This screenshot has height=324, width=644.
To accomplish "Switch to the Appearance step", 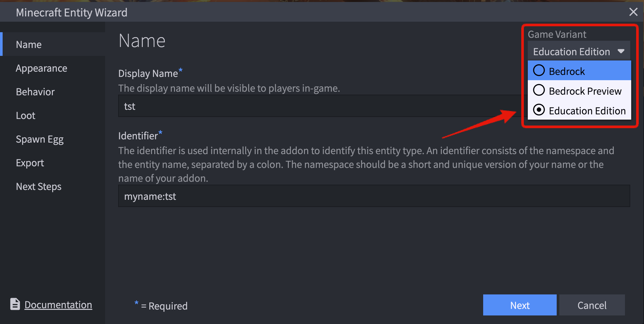I will click(41, 68).
